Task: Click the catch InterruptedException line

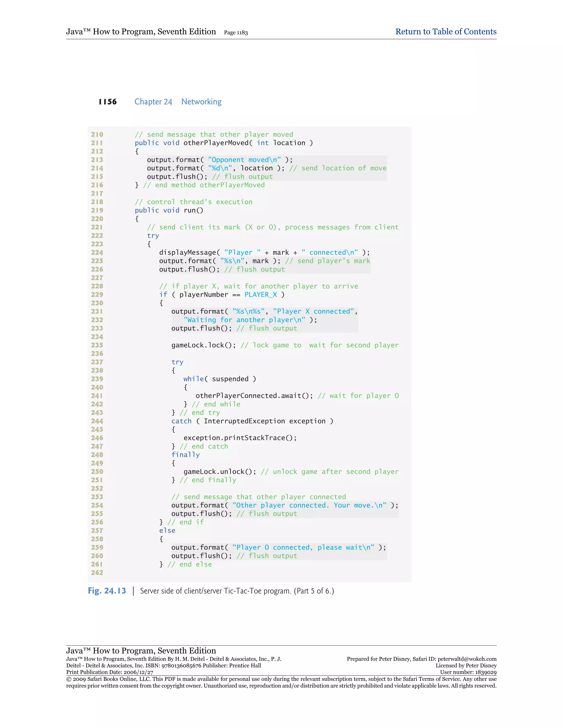Action: 252,421
